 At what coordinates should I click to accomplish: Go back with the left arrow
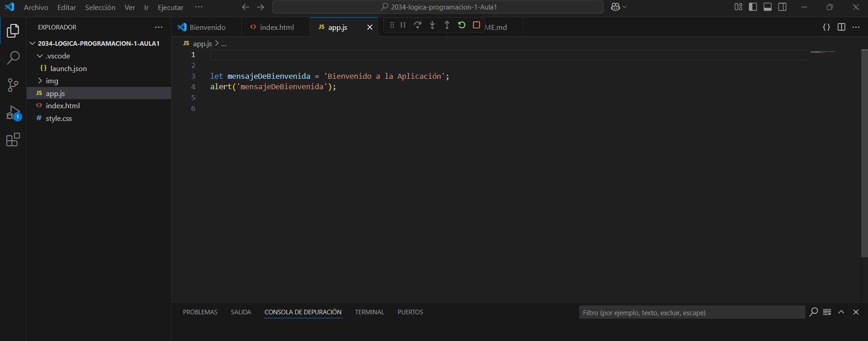tap(245, 7)
